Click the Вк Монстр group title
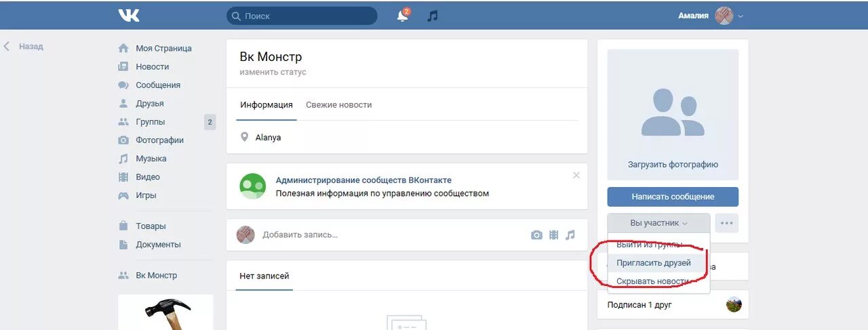The height and width of the screenshot is (330, 868). tap(271, 57)
